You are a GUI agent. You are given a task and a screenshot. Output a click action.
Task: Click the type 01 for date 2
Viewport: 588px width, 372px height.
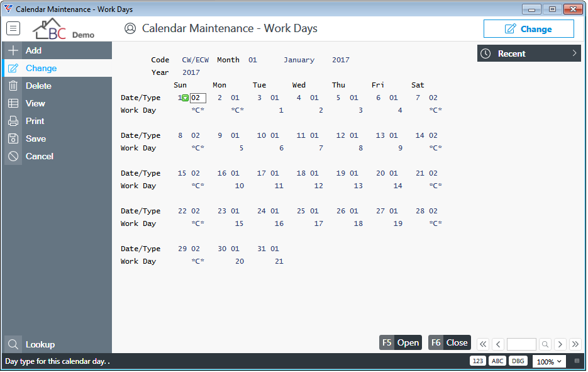tap(235, 98)
